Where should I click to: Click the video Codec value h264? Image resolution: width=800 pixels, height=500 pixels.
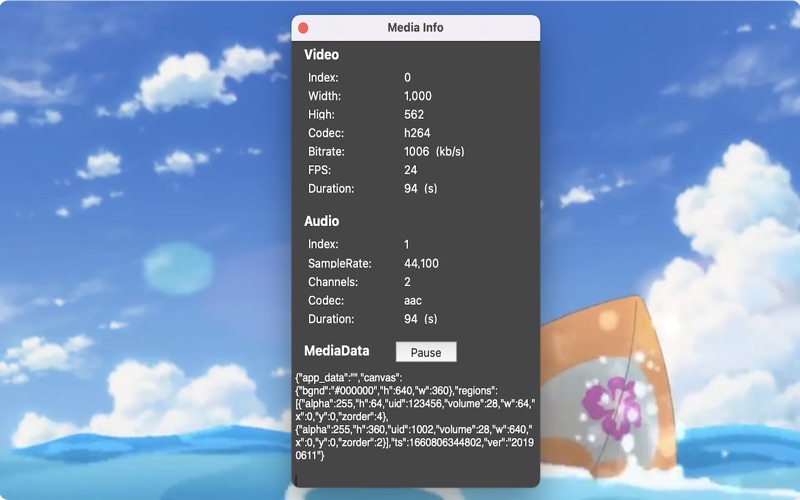pos(417,133)
